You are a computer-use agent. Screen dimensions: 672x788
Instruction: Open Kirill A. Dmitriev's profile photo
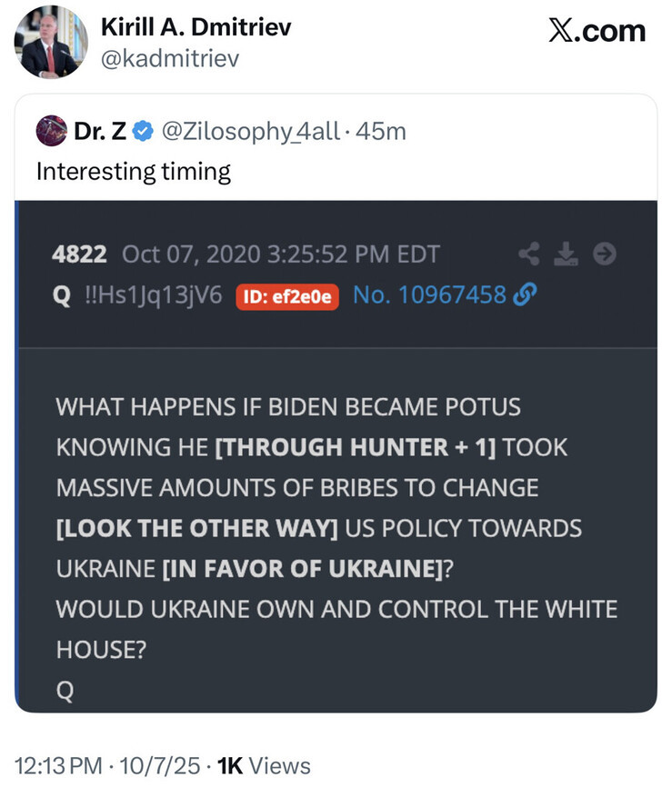[50, 43]
